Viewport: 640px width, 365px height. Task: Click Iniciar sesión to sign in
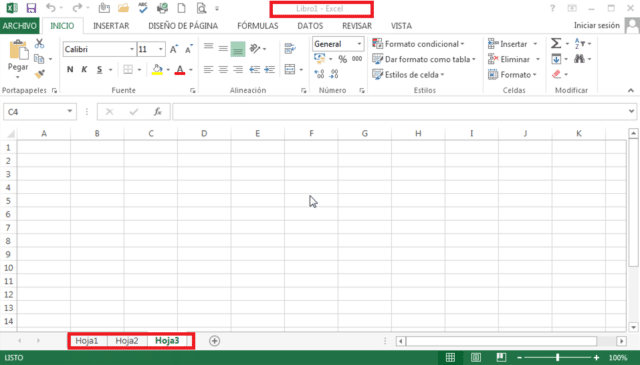(597, 25)
